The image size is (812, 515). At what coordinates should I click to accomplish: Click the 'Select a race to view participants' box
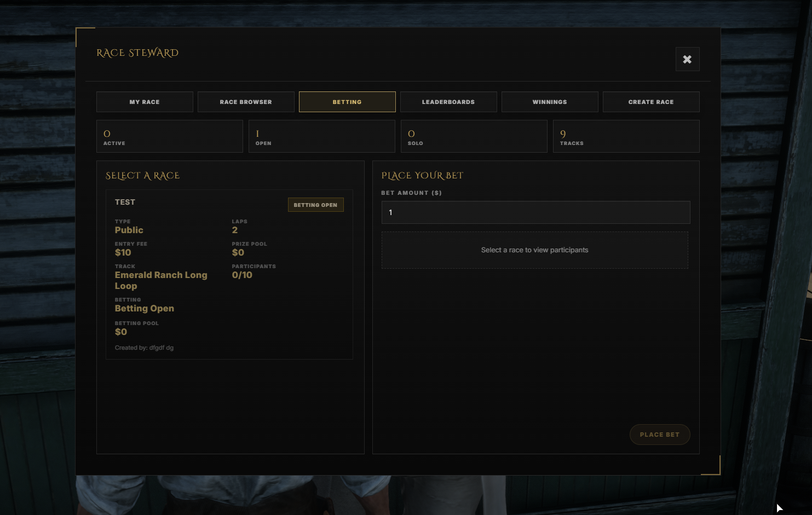[535, 250]
